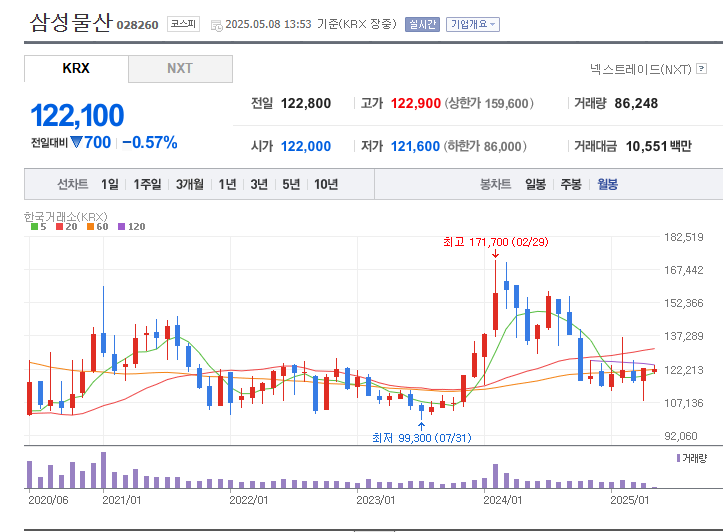Click the stock code 028260
723x532 pixels.
pyautogui.click(x=137, y=25)
